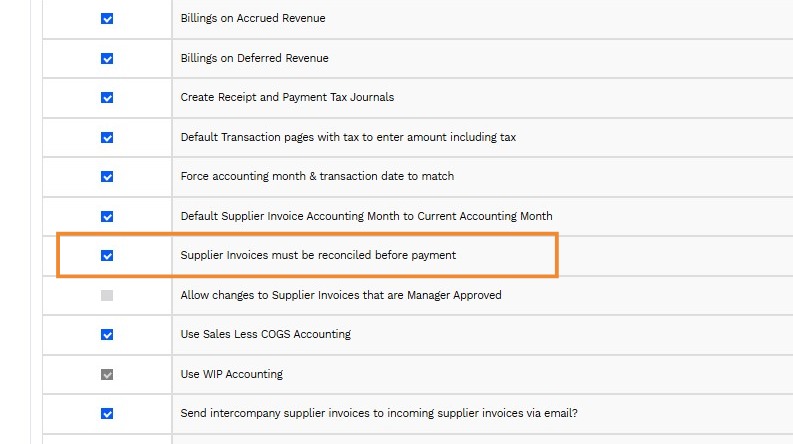Toggle Default Transaction pages with tax checkbox

click(107, 137)
